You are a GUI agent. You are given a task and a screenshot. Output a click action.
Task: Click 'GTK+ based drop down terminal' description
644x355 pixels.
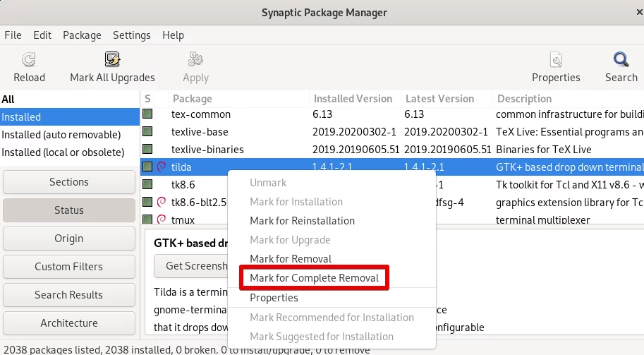570,167
